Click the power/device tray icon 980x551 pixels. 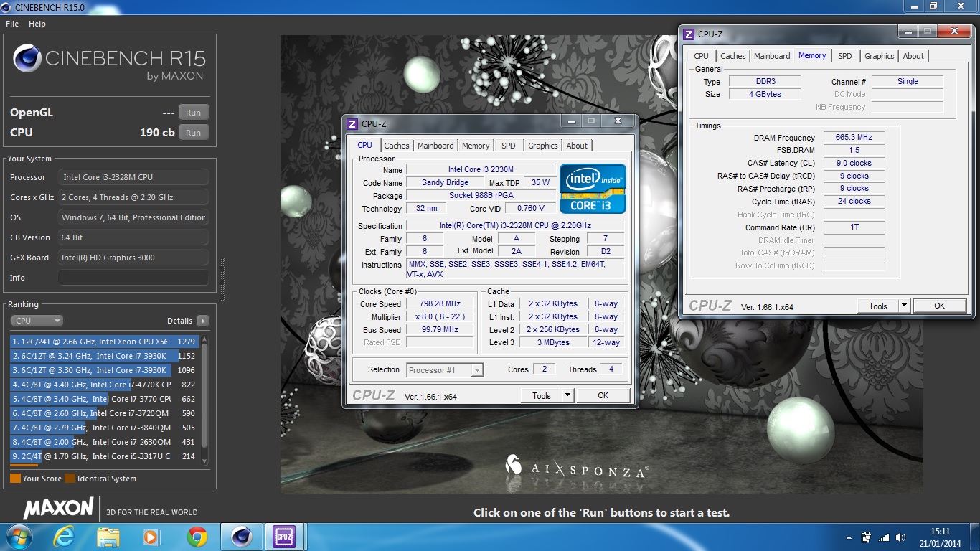click(867, 537)
